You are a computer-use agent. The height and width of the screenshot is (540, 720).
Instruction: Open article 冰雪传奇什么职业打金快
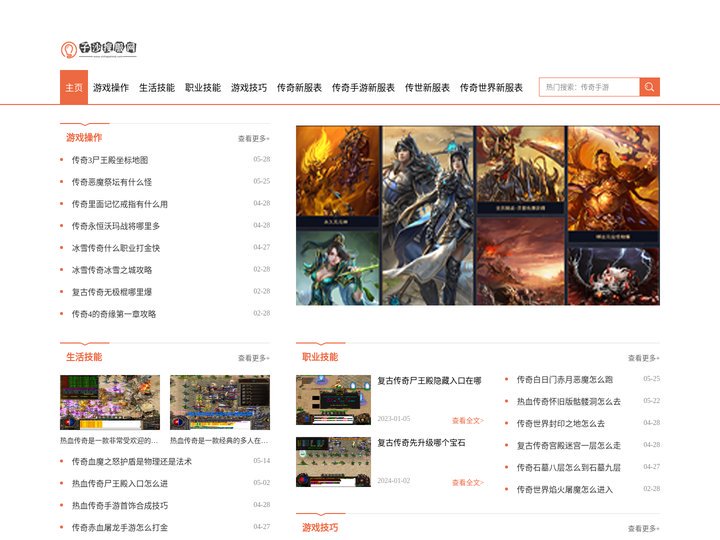[116, 248]
